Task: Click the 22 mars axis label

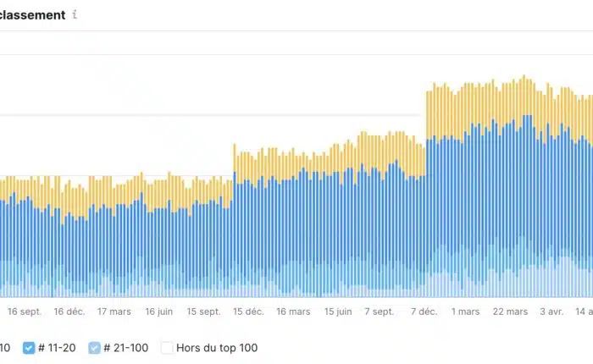Action: 510,312
